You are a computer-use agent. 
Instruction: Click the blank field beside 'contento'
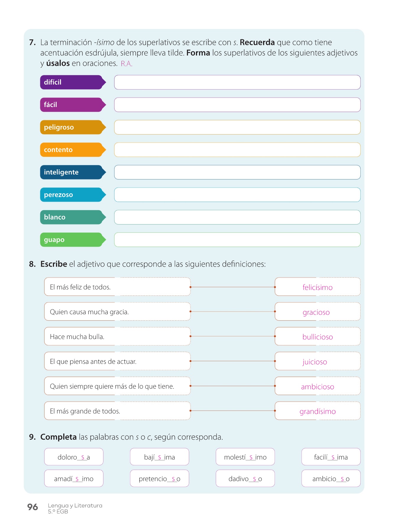237,150
